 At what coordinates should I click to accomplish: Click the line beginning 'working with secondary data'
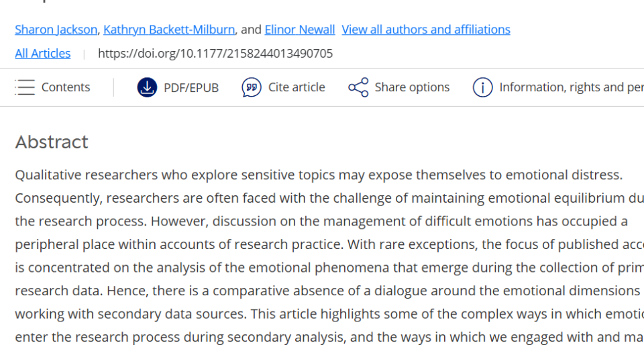point(329,314)
